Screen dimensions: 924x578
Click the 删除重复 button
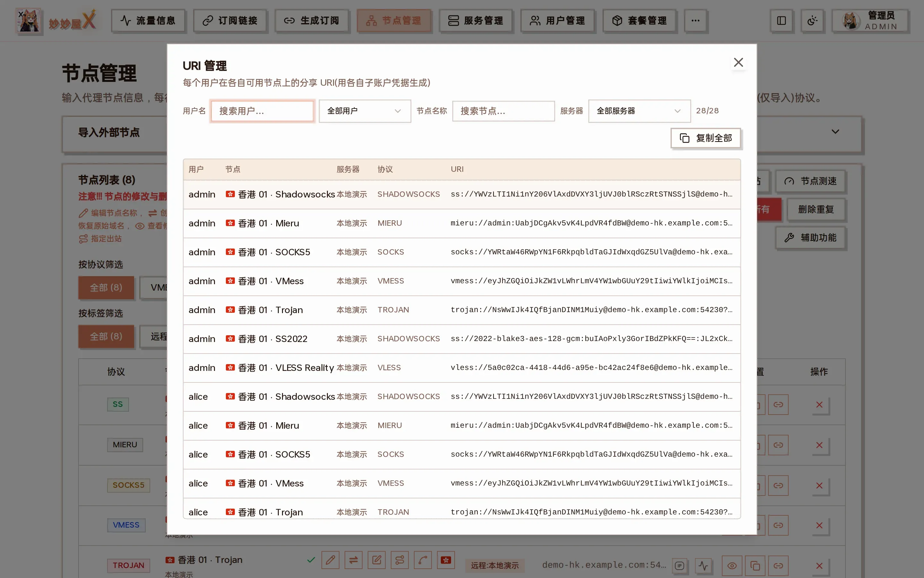coord(816,209)
